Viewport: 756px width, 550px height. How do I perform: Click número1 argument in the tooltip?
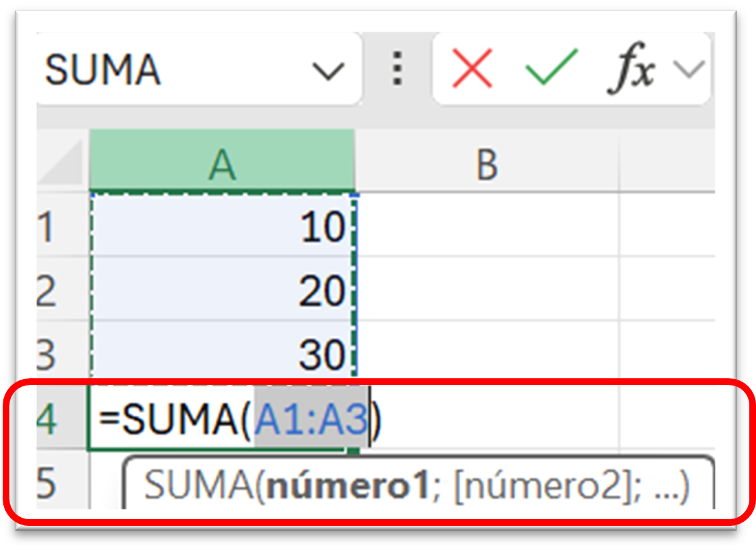click(346, 486)
